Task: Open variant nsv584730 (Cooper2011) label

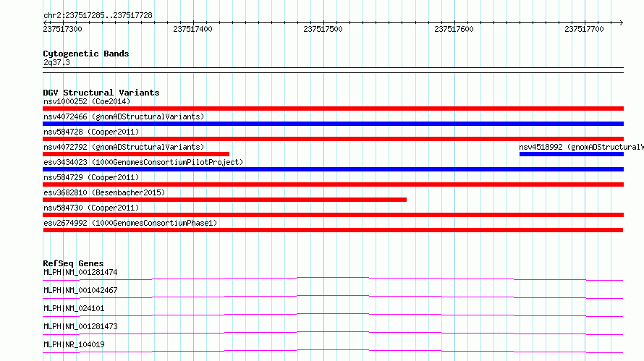Action: click(91, 208)
